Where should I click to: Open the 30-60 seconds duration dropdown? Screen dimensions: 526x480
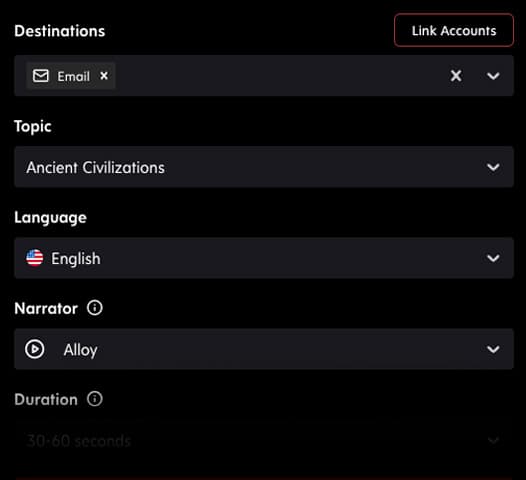pos(264,440)
